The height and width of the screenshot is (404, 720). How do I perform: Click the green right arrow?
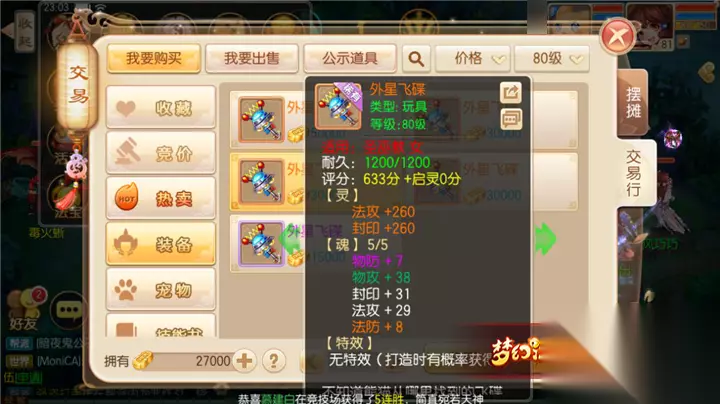(x=545, y=239)
